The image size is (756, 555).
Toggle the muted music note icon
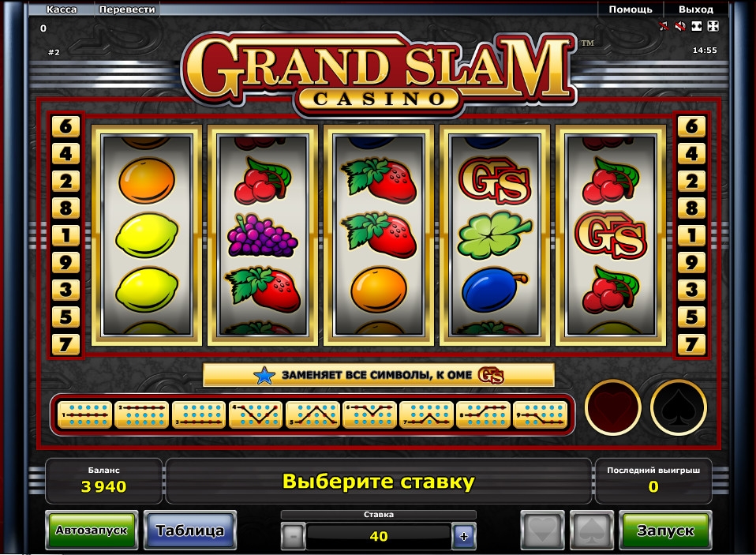(x=664, y=27)
